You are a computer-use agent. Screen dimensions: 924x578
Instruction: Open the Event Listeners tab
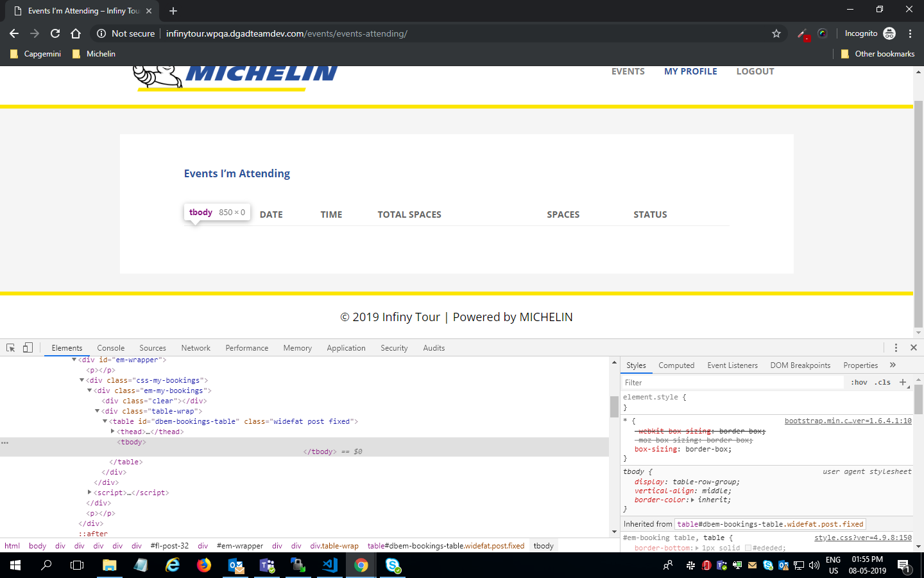click(733, 365)
